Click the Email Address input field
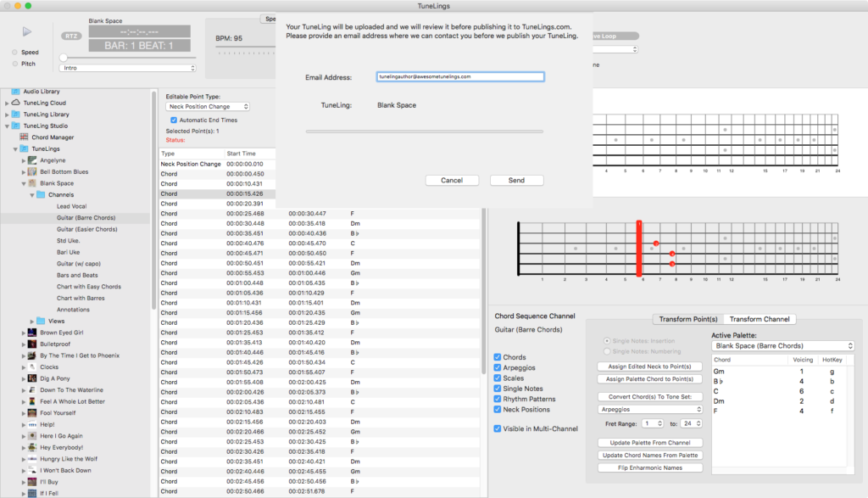868x498 pixels. [x=459, y=76]
